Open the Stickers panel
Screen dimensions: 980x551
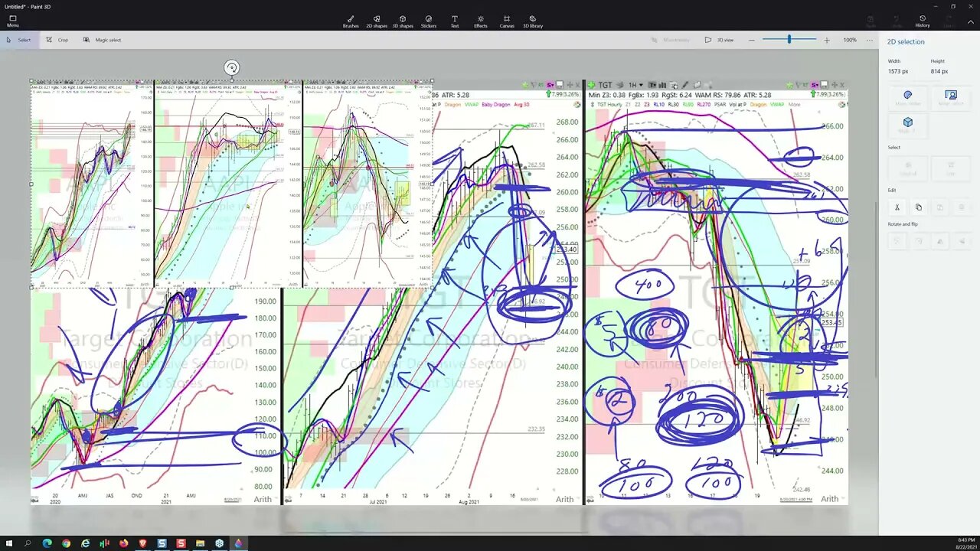pos(429,21)
